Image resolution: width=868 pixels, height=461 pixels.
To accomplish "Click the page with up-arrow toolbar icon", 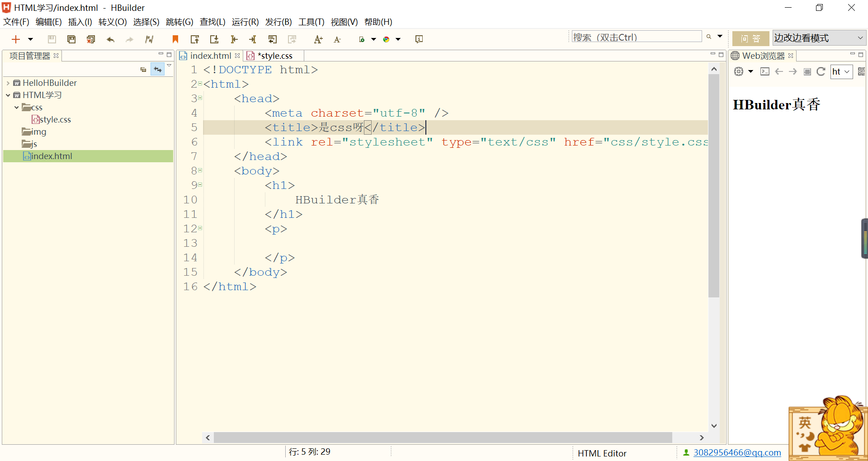I will point(195,39).
